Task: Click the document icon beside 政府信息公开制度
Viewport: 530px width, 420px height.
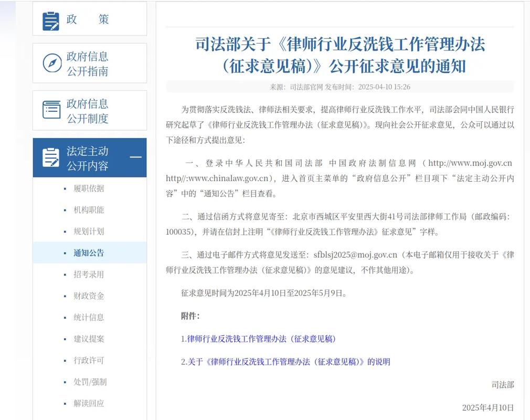Action: (51, 110)
